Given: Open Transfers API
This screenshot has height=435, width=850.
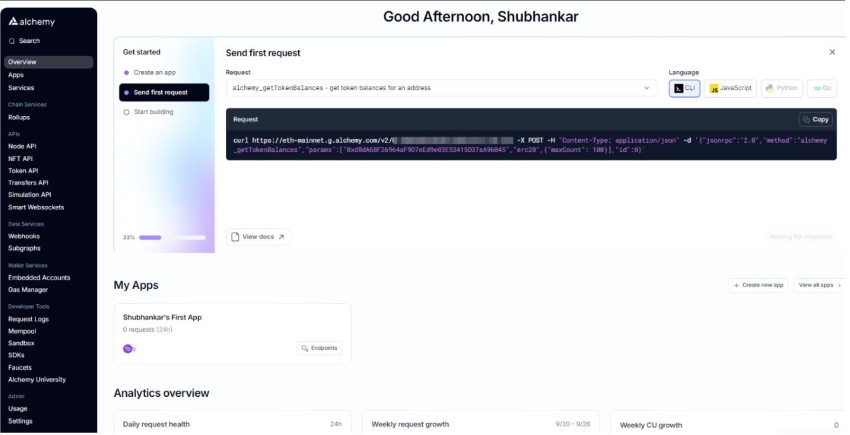Looking at the screenshot, I should point(28,183).
